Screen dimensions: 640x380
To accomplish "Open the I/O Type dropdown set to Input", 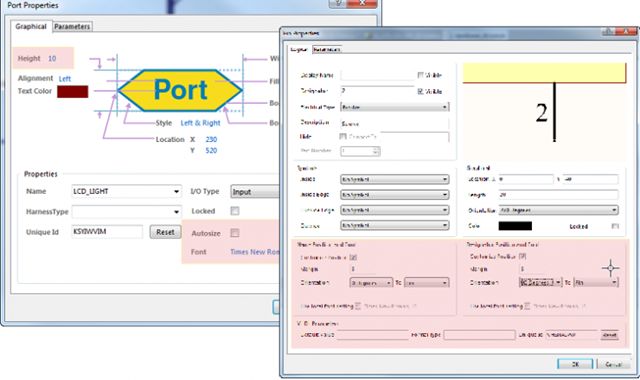I will click(x=256, y=191).
